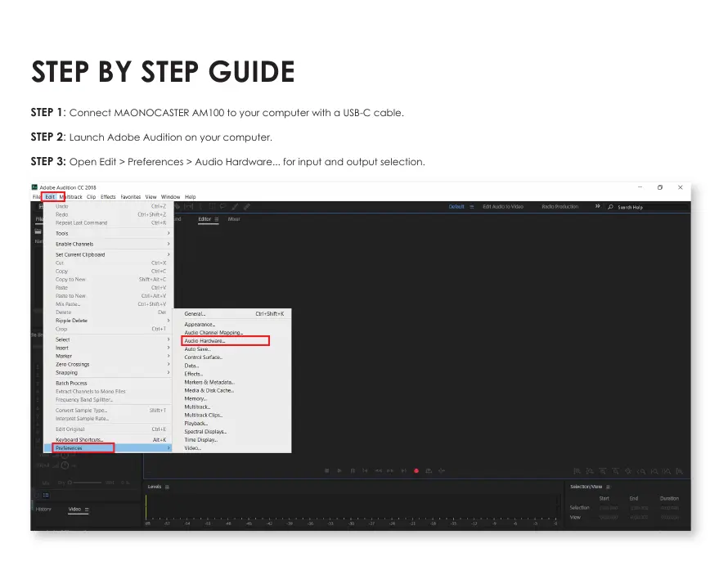
Task: Choose General... in Preferences submenu
Action: (x=232, y=314)
